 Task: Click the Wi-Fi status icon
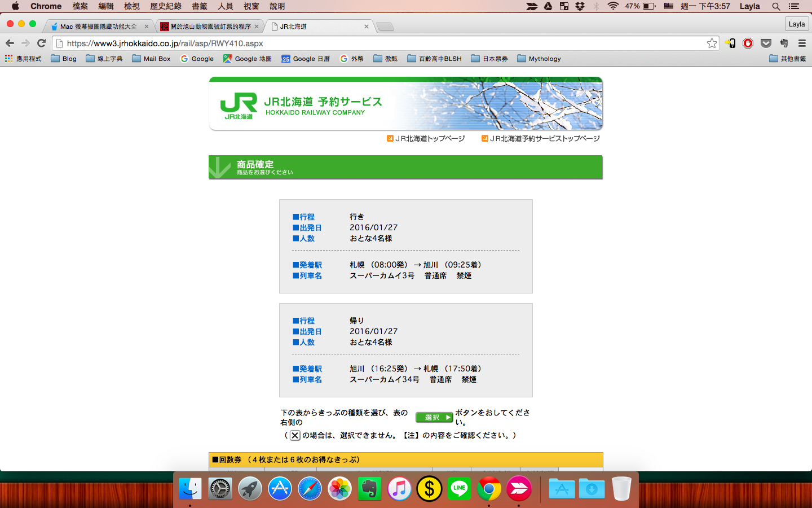pos(613,6)
